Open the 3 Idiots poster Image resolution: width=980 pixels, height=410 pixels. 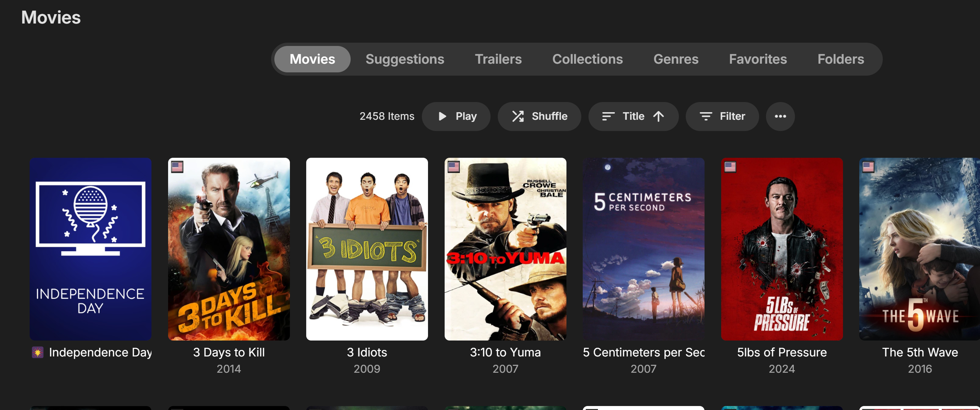pyautogui.click(x=367, y=249)
